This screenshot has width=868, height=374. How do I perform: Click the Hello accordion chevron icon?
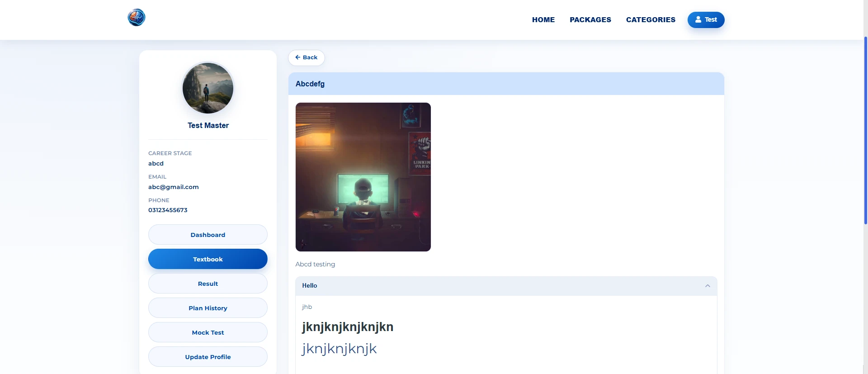(708, 286)
